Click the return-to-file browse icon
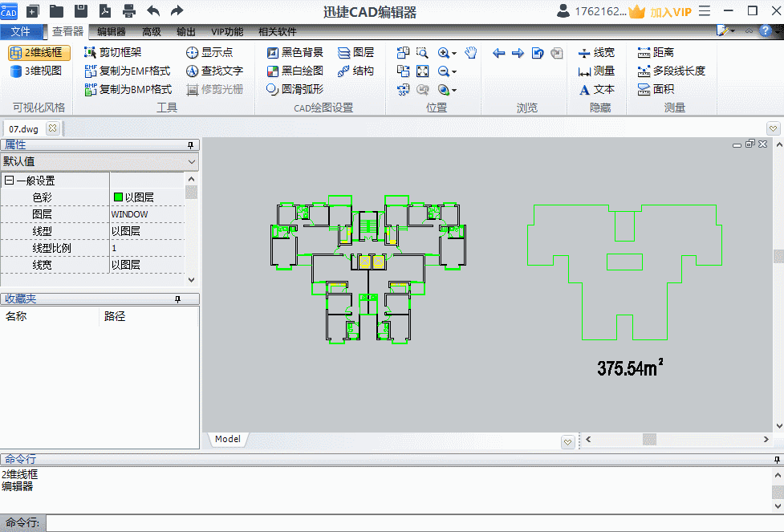 click(538, 53)
